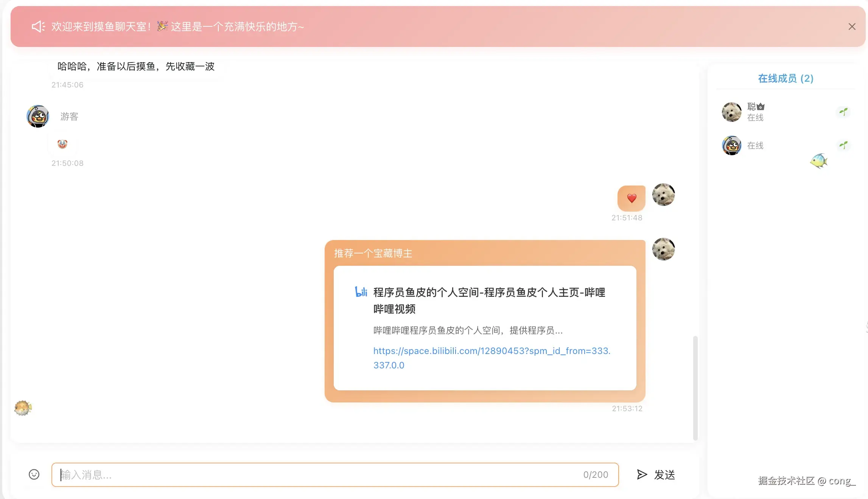This screenshot has height=499, width=868.
Task: Click the sprout badge beside 聪
Action: click(843, 112)
